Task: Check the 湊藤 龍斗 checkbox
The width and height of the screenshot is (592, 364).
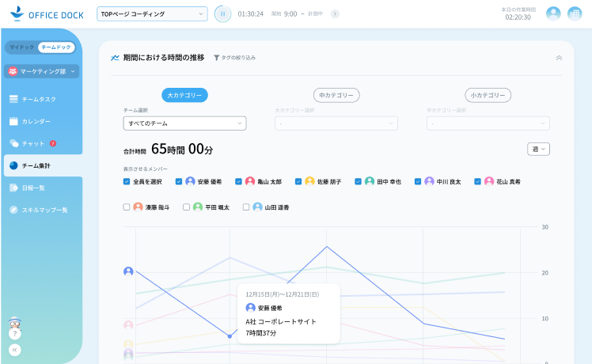Action: (127, 207)
